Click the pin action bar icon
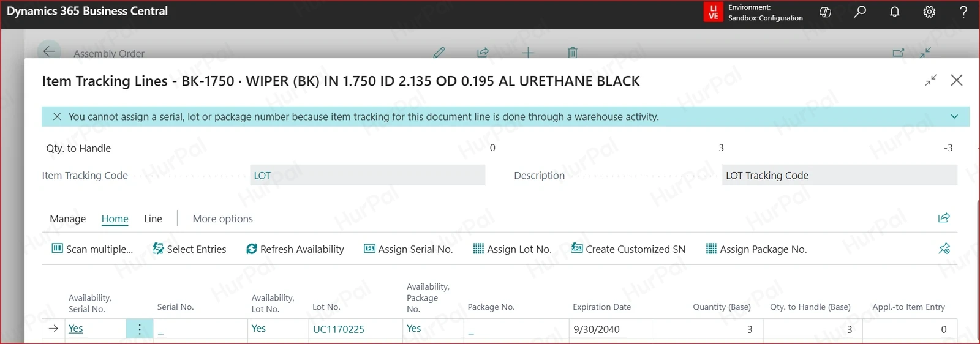Screen dimensions: 980x344 coord(944,249)
